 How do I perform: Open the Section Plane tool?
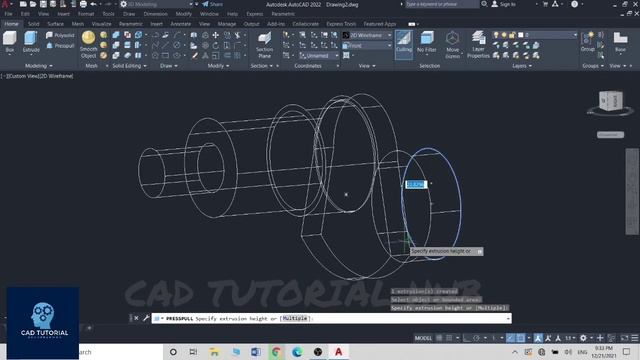coord(264,45)
